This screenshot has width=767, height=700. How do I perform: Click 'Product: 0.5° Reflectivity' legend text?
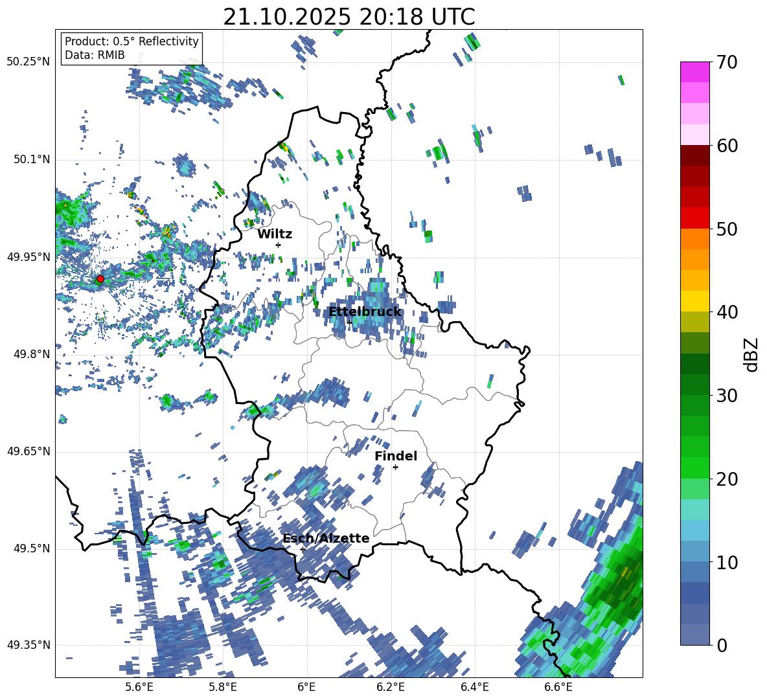(132, 41)
